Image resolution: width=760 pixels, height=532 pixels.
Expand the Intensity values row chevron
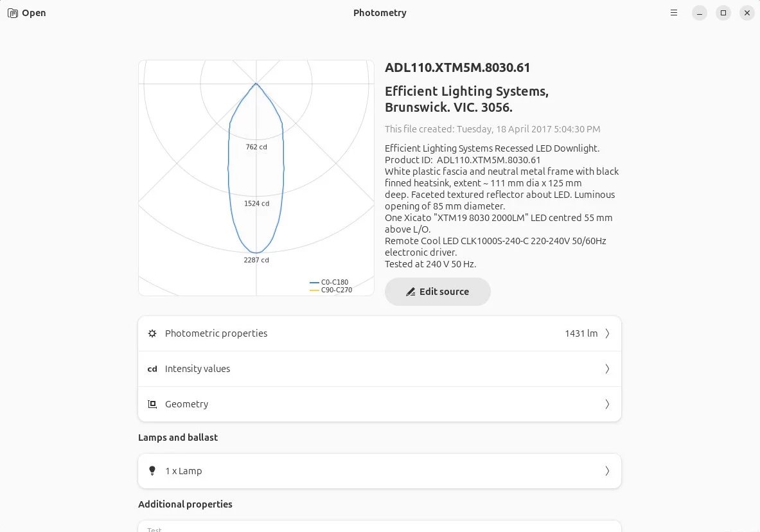coord(607,369)
